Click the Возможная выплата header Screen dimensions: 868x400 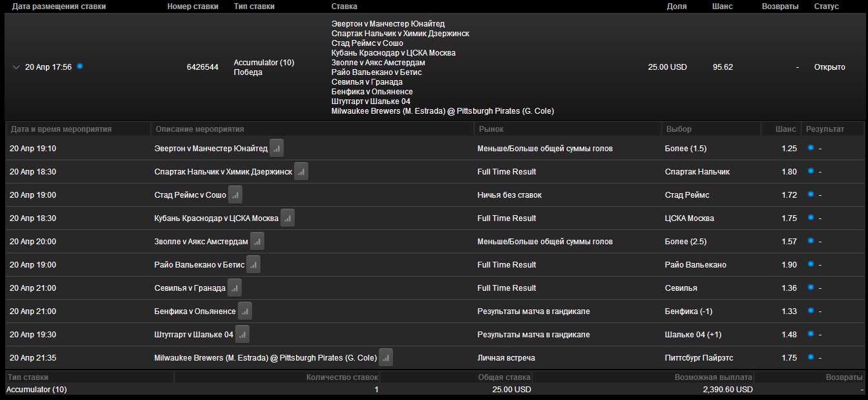coord(713,377)
